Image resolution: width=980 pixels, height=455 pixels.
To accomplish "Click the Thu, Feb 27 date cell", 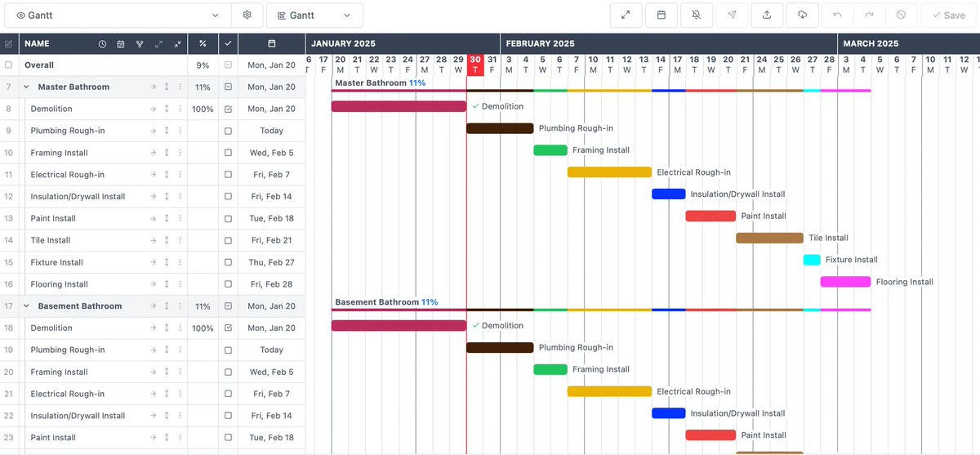I will click(x=272, y=262).
